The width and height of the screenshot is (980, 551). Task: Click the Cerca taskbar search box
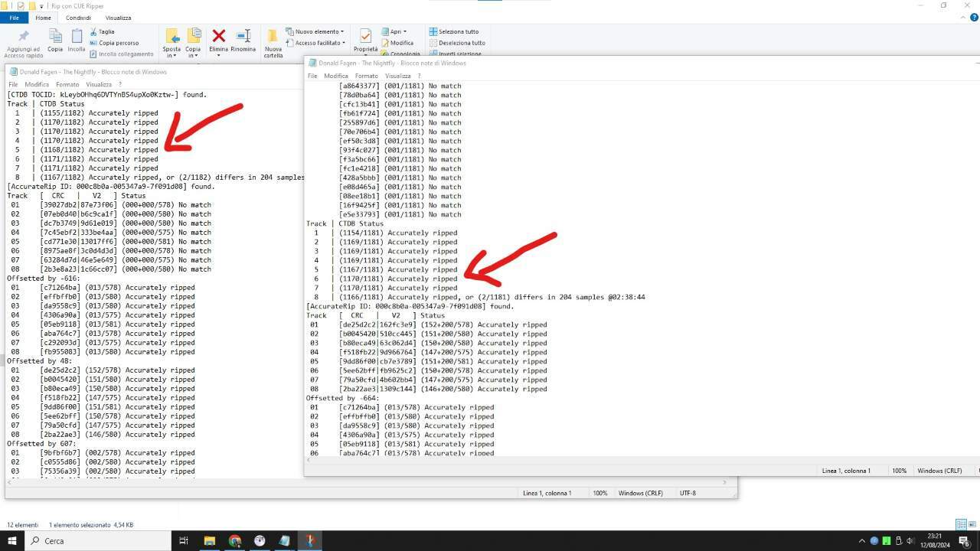coord(98,540)
